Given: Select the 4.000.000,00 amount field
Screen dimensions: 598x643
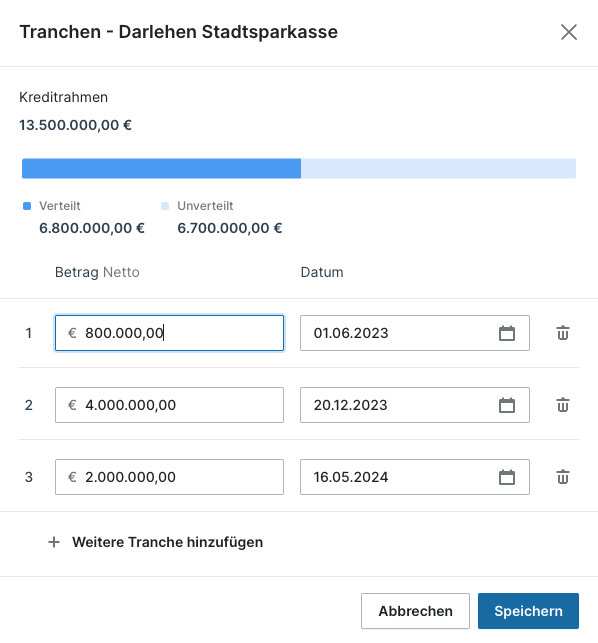Looking at the screenshot, I should coord(169,405).
